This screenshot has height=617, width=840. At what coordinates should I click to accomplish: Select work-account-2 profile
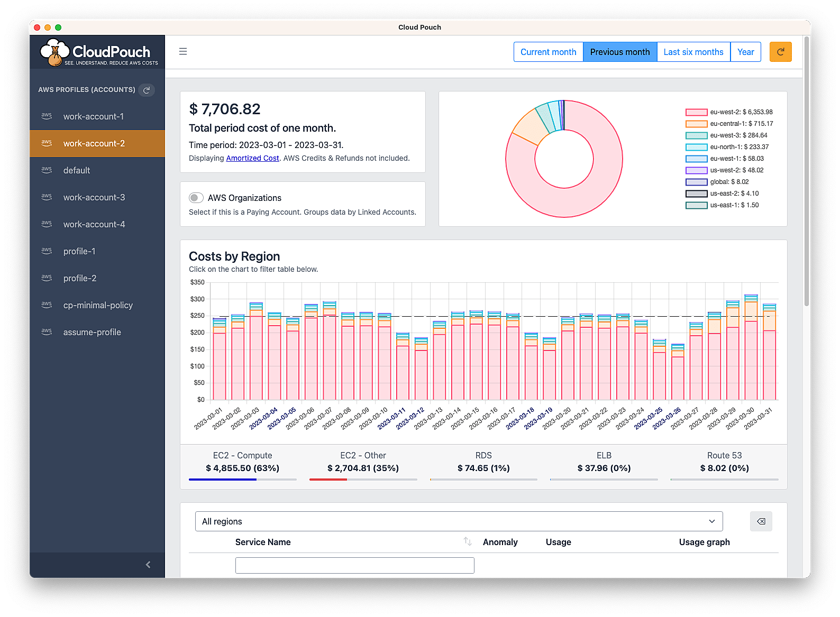pyautogui.click(x=97, y=143)
